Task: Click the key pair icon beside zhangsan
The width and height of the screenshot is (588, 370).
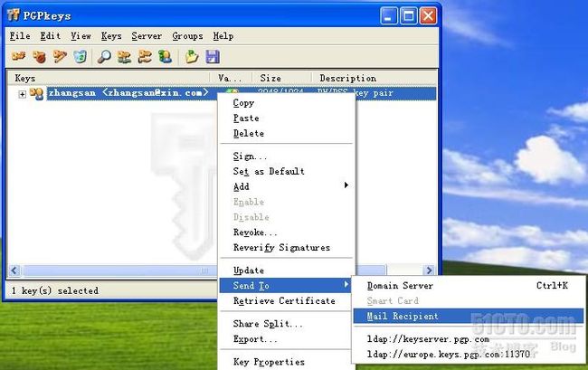Action: 36,93
